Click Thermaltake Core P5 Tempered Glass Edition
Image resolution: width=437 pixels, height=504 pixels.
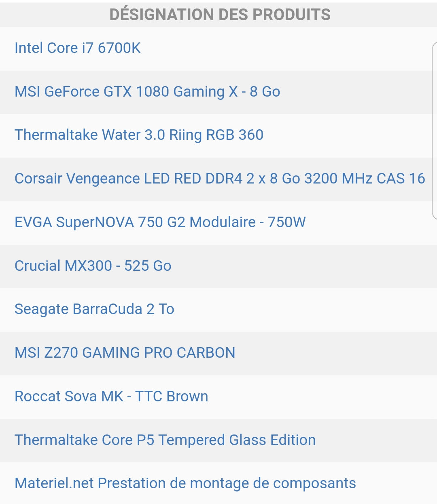(165, 440)
